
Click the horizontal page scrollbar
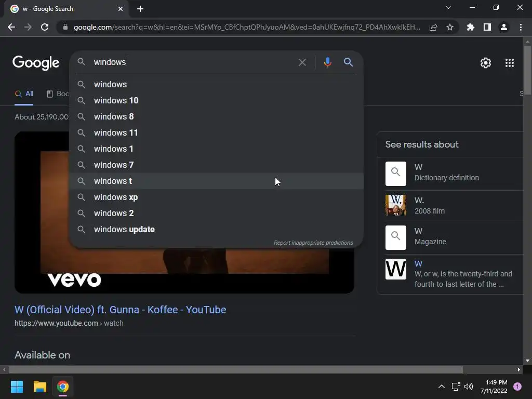(236, 369)
